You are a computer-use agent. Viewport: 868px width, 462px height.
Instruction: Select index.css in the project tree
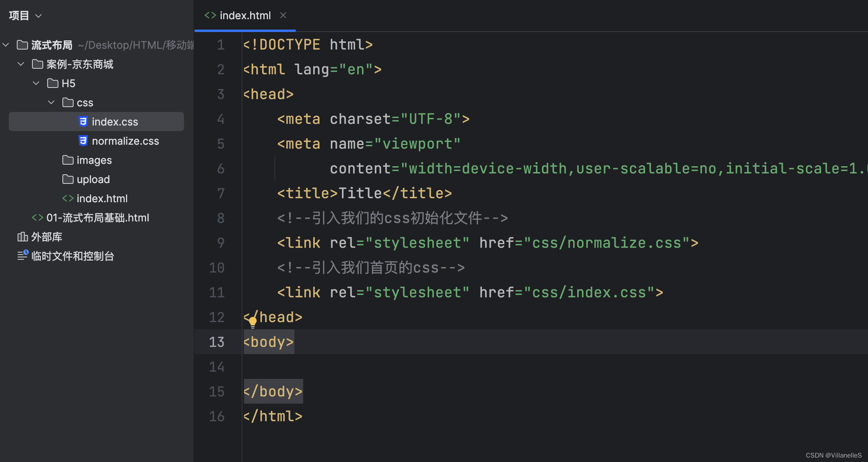click(x=96, y=121)
